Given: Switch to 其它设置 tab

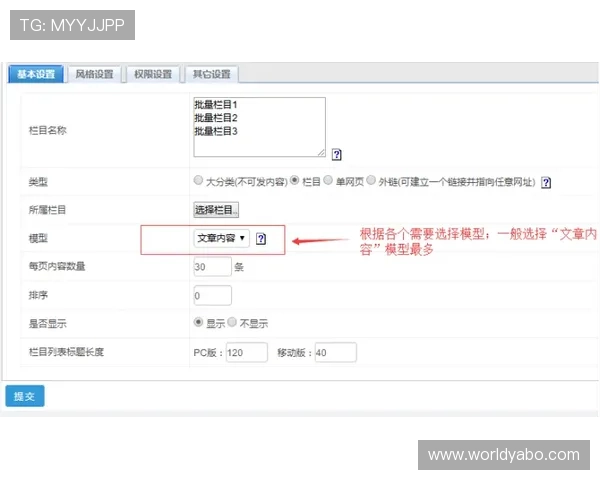Looking at the screenshot, I should (x=211, y=74).
